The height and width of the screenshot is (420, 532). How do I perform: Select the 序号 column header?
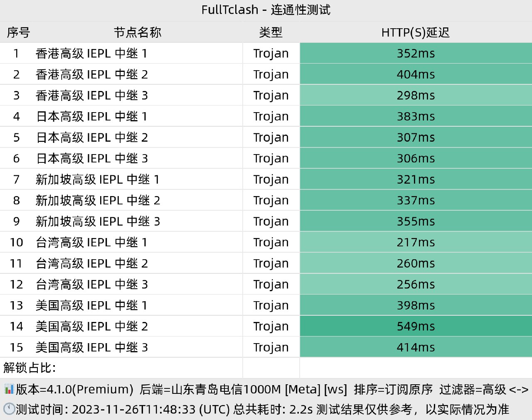click(x=18, y=32)
